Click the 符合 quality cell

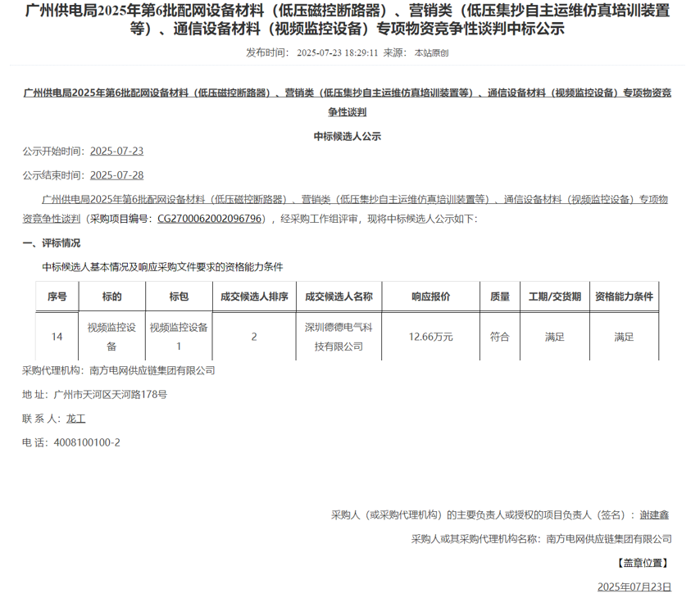point(500,335)
